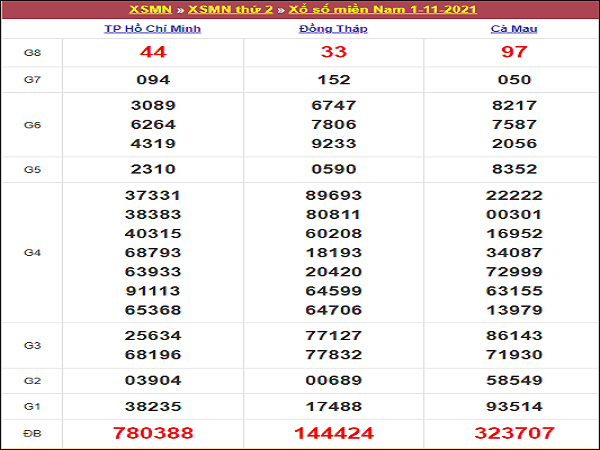Click G7 number 094
The height and width of the screenshot is (450, 600).
pos(153,79)
